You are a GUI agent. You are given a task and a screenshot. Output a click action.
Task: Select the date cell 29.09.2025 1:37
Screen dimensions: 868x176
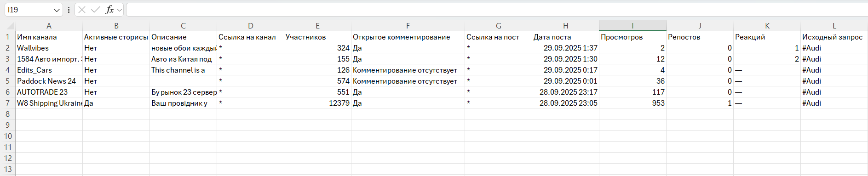pos(565,48)
